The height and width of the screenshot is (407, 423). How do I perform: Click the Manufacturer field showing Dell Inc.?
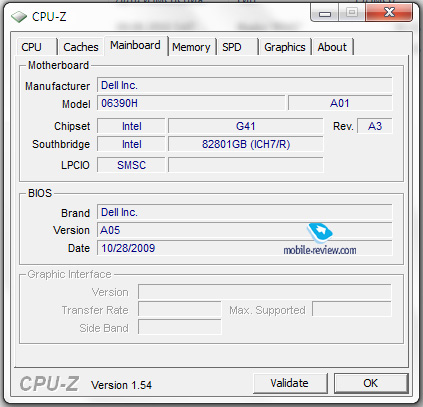pyautogui.click(x=245, y=85)
